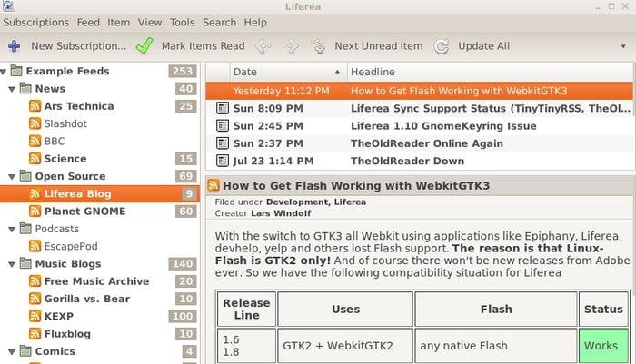636x364 pixels.
Task: Click the Next Unread Item icon
Action: point(318,46)
